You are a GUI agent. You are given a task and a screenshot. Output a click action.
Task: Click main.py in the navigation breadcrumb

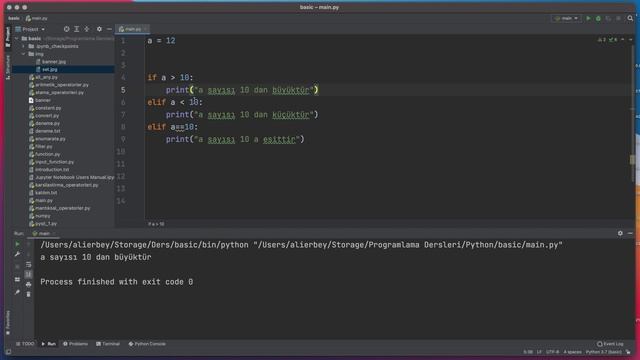[36, 18]
